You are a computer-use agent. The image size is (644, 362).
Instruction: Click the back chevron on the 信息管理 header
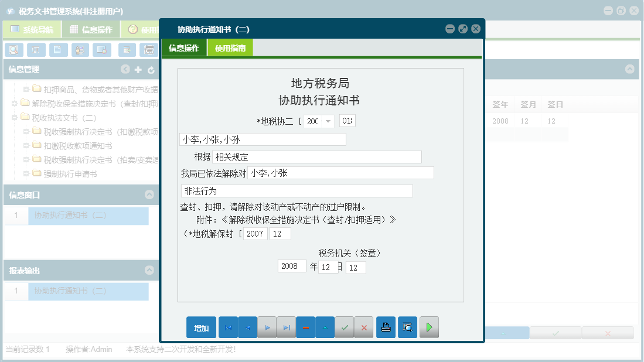(125, 69)
